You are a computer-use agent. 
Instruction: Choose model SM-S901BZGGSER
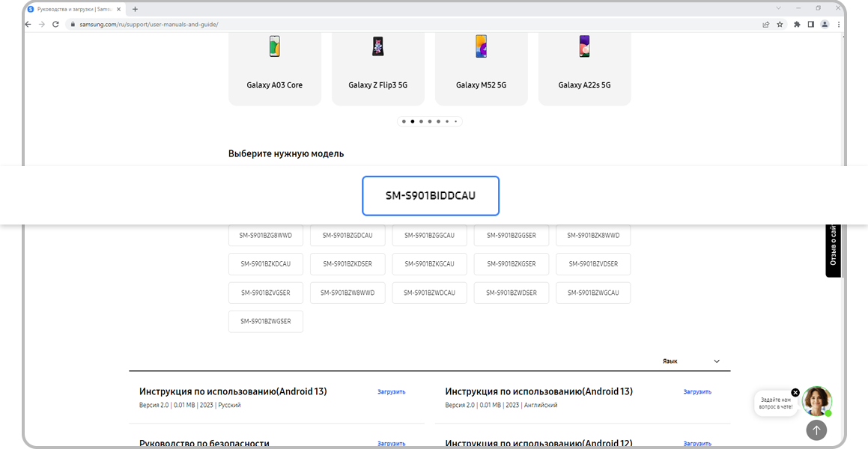(512, 235)
